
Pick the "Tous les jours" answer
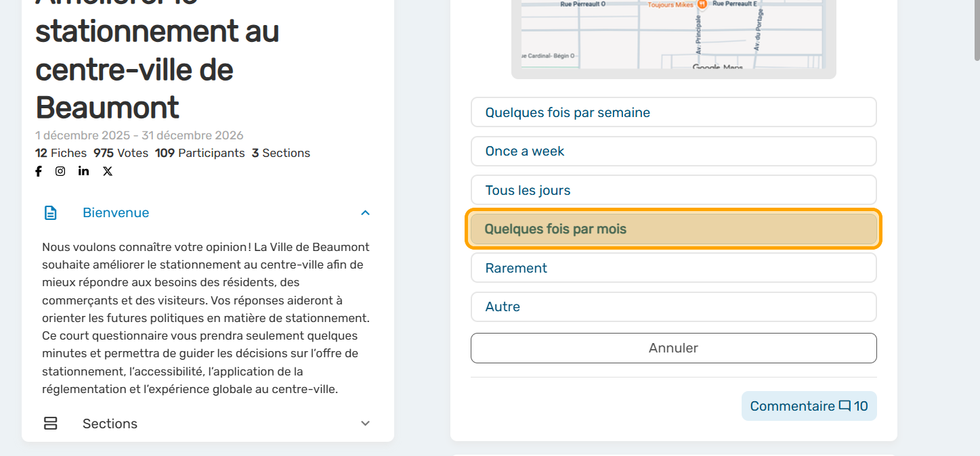click(673, 190)
